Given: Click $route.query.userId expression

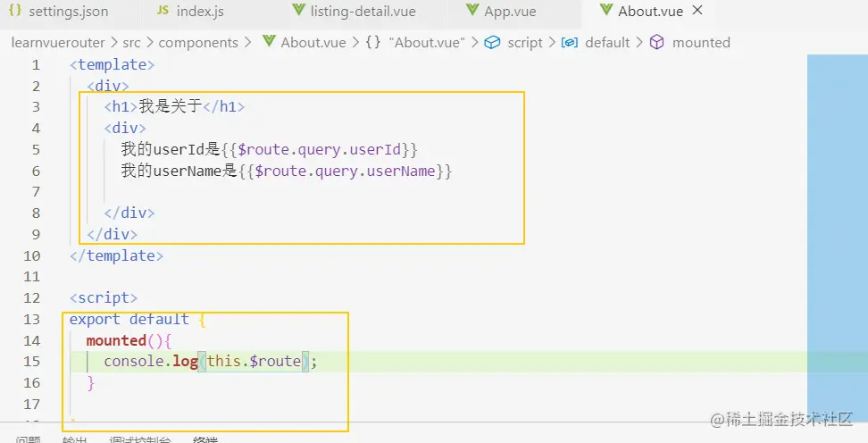Looking at the screenshot, I should [x=319, y=149].
